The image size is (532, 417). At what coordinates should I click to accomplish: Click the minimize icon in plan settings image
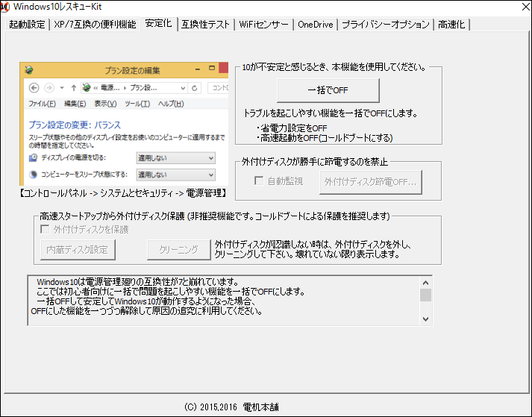click(198, 69)
